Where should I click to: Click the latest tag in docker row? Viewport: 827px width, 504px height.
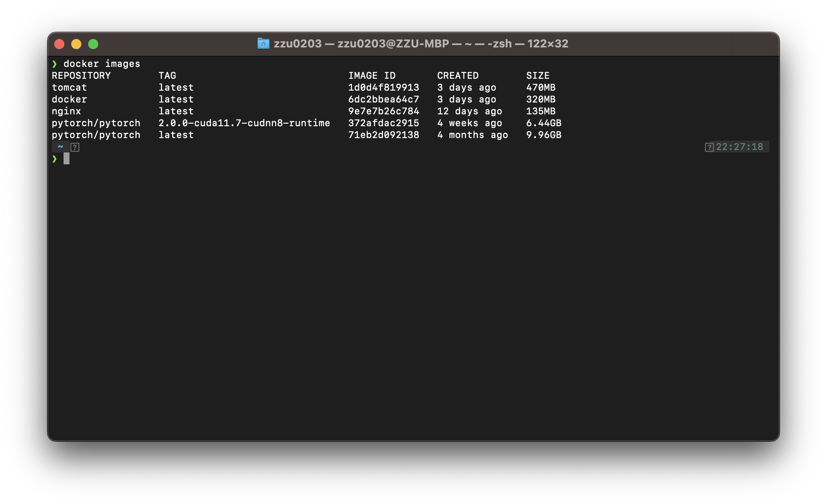176,100
